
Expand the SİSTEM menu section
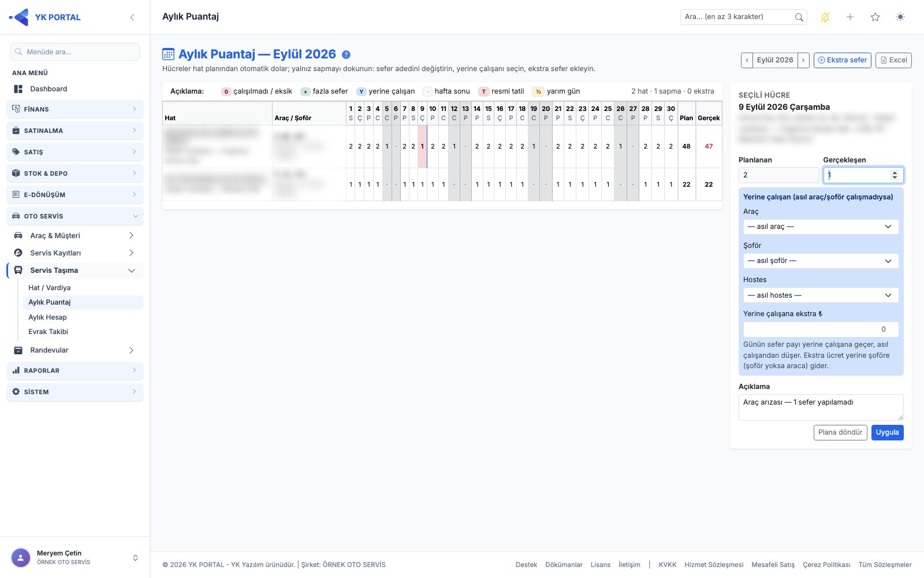point(75,392)
